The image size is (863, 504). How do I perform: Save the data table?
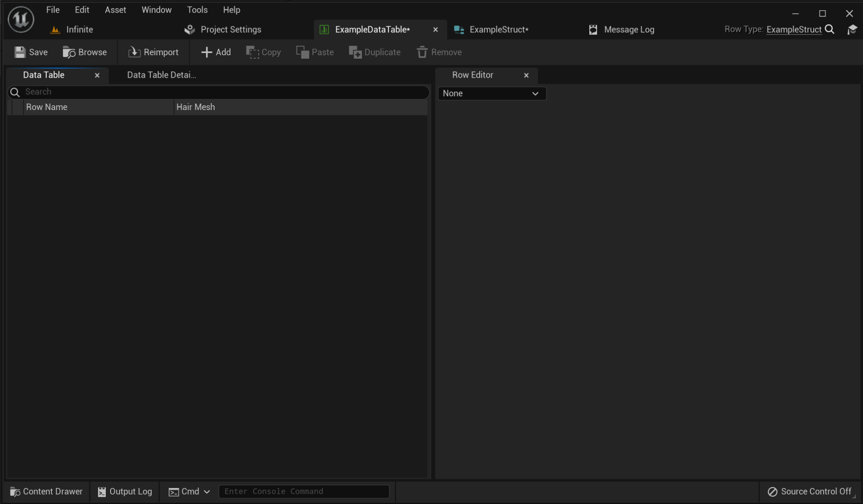[31, 52]
